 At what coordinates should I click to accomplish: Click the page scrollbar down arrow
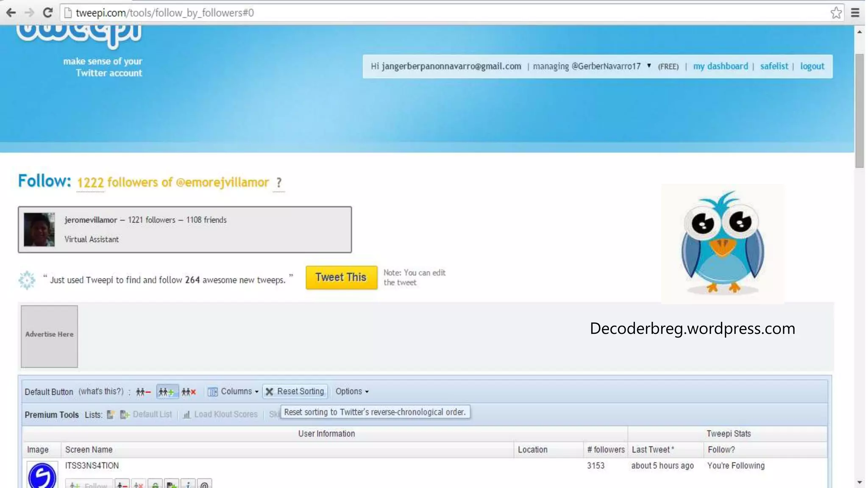click(x=859, y=482)
